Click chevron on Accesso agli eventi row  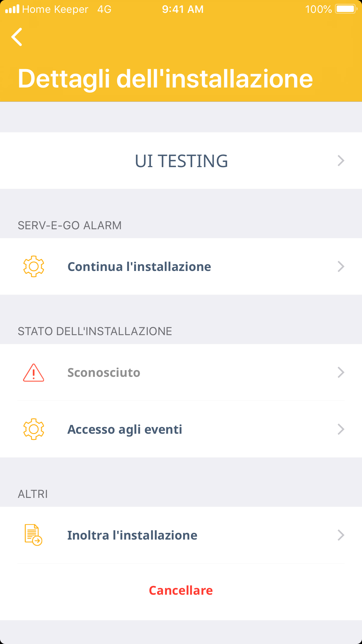341,429
